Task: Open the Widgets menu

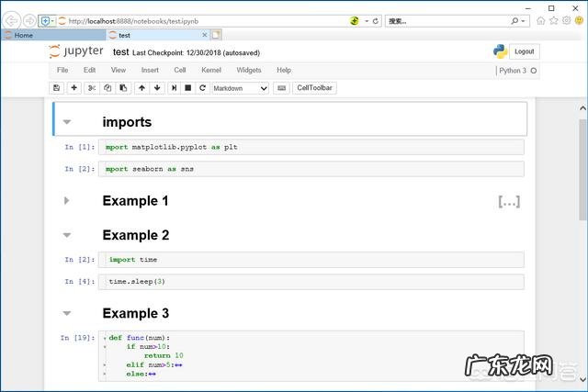Action: tap(248, 70)
